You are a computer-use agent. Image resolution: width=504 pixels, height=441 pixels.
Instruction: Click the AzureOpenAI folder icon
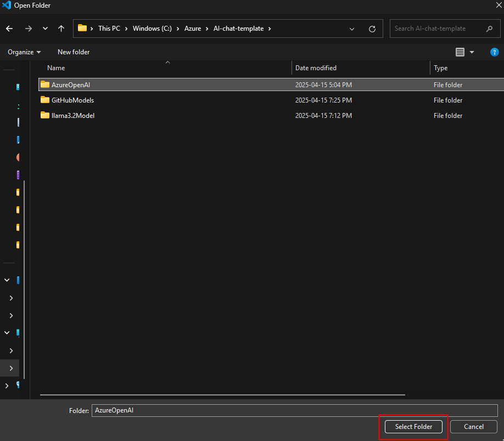(45, 84)
